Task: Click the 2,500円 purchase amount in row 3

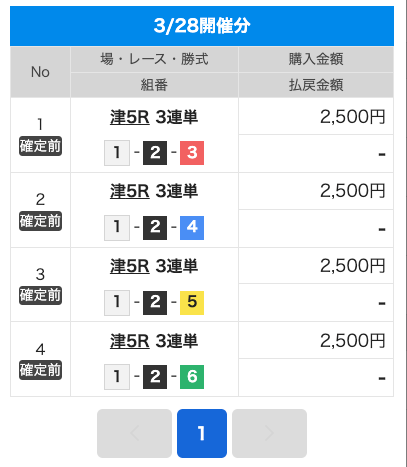Action: pos(353,266)
